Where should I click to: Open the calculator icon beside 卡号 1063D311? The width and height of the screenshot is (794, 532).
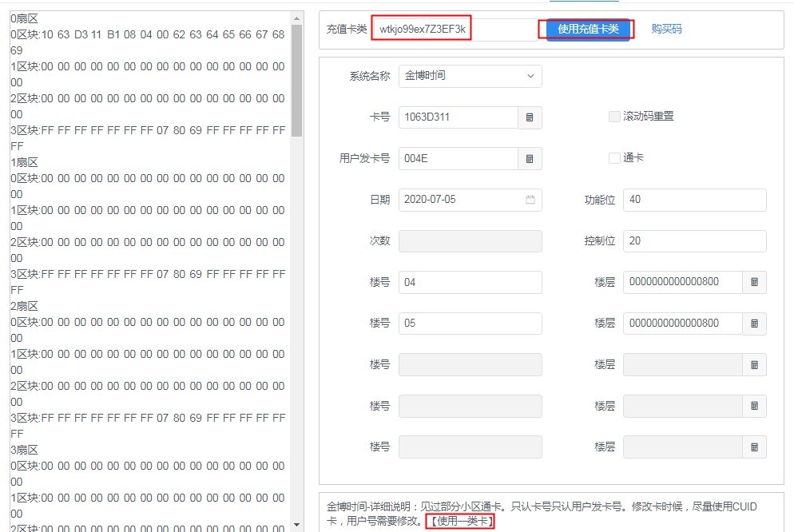[530, 117]
